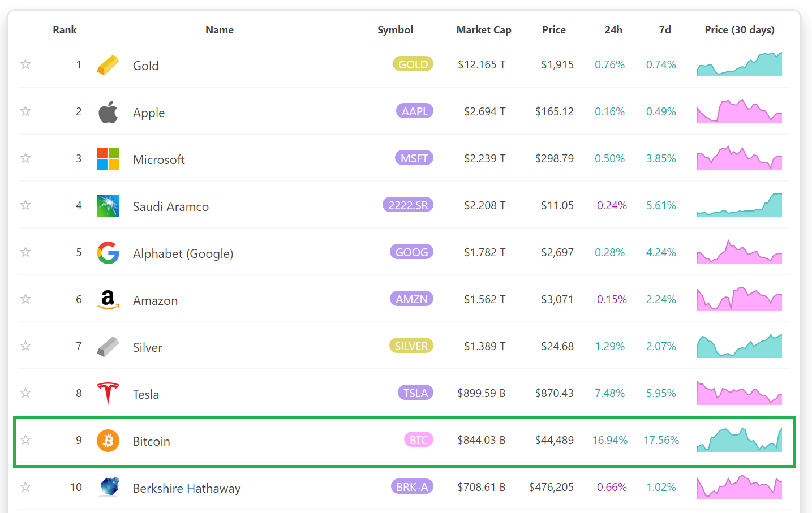
Task: Click the Saudi Aramco logo
Action: click(x=108, y=206)
